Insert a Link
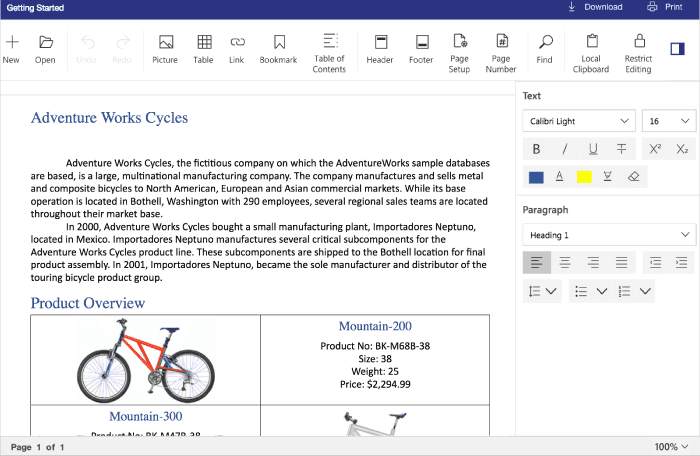This screenshot has width=700, height=456. (237, 50)
